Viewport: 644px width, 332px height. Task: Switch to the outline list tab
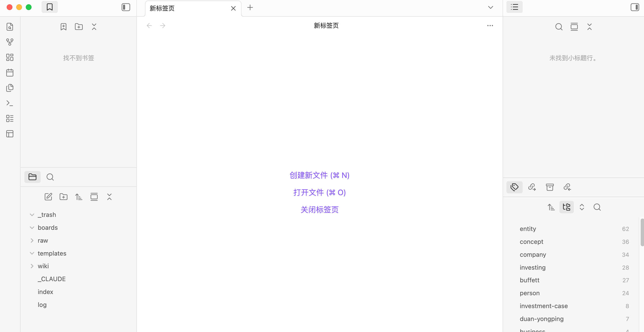[x=514, y=7]
